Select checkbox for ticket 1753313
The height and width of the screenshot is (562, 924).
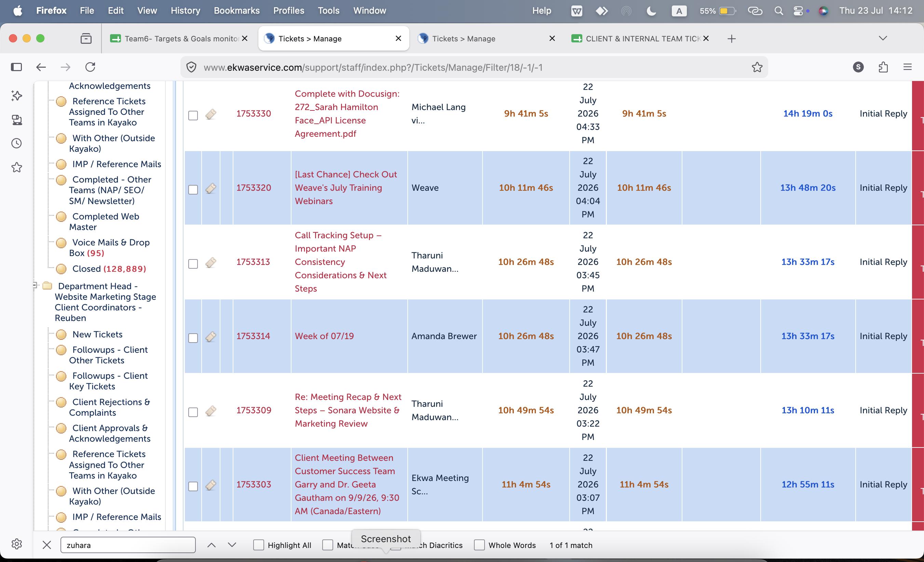coord(193,264)
